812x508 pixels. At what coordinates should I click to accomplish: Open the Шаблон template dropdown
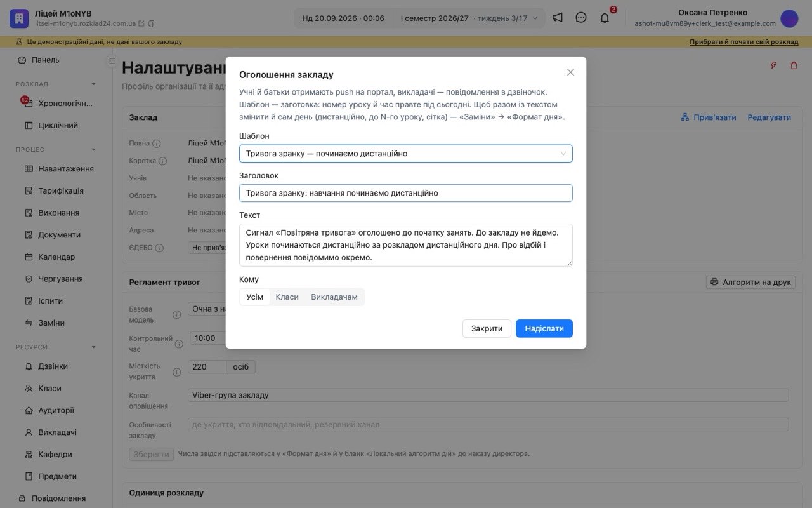[x=406, y=154]
